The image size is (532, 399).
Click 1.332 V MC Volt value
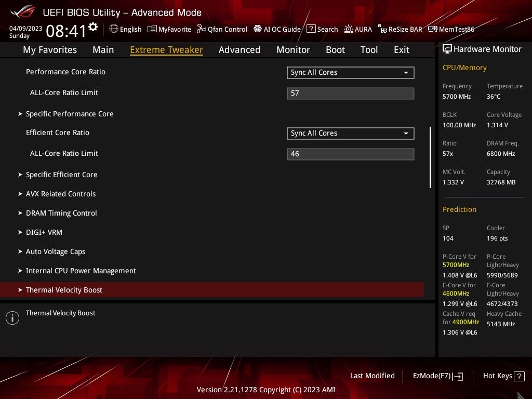(x=453, y=182)
